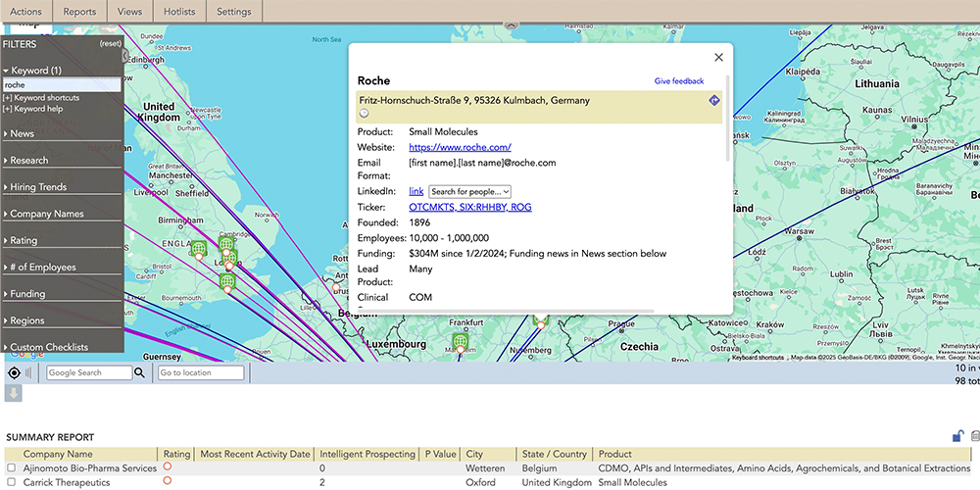Open the Actions menu
The width and height of the screenshot is (980, 490).
26,11
